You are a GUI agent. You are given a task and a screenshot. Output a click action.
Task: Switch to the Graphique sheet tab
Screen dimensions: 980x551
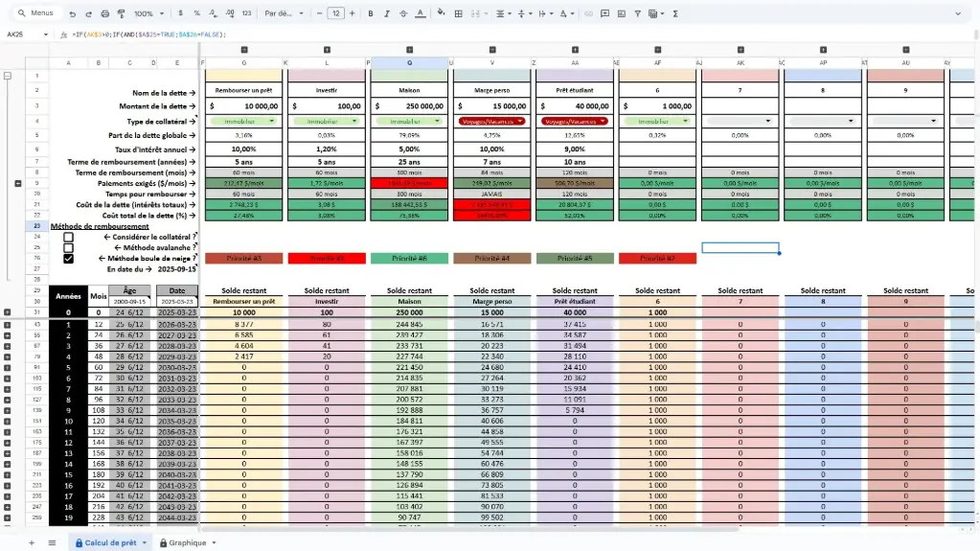click(187, 543)
